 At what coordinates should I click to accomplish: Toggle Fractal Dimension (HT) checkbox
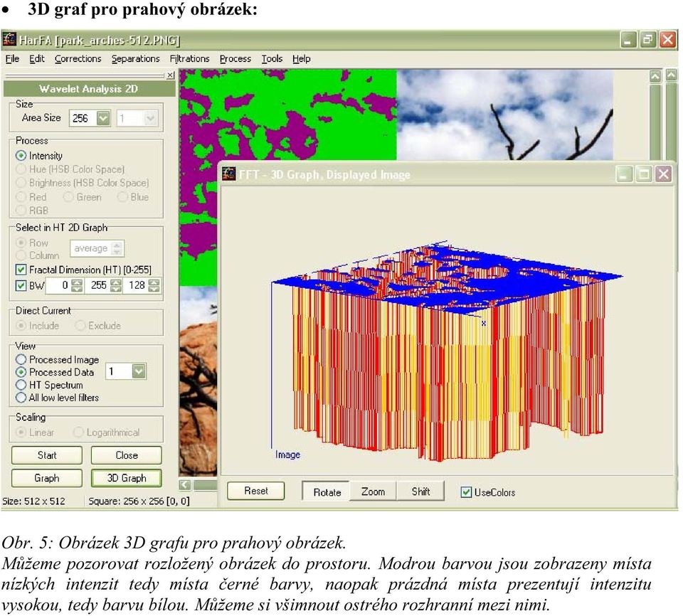[21, 270]
